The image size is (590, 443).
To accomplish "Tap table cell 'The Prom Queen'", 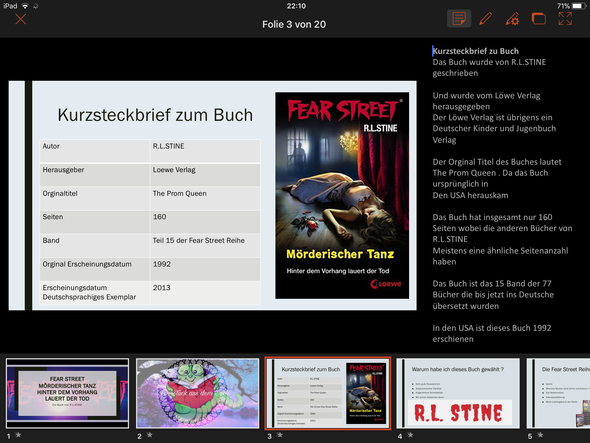I will [205, 198].
